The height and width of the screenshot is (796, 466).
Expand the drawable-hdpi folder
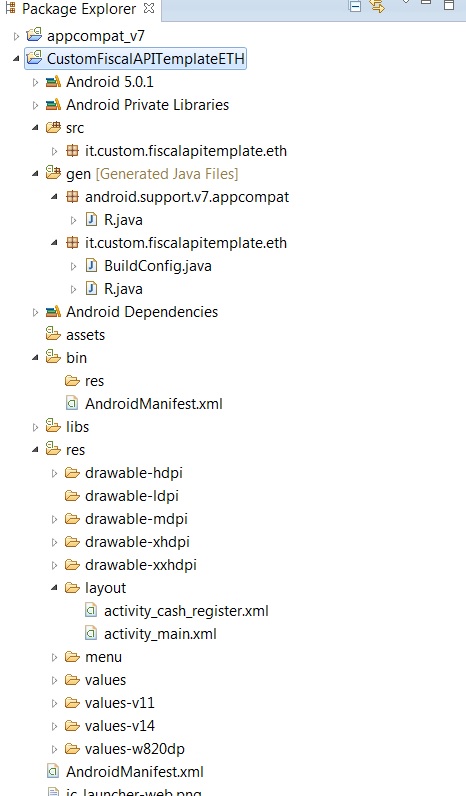54,473
